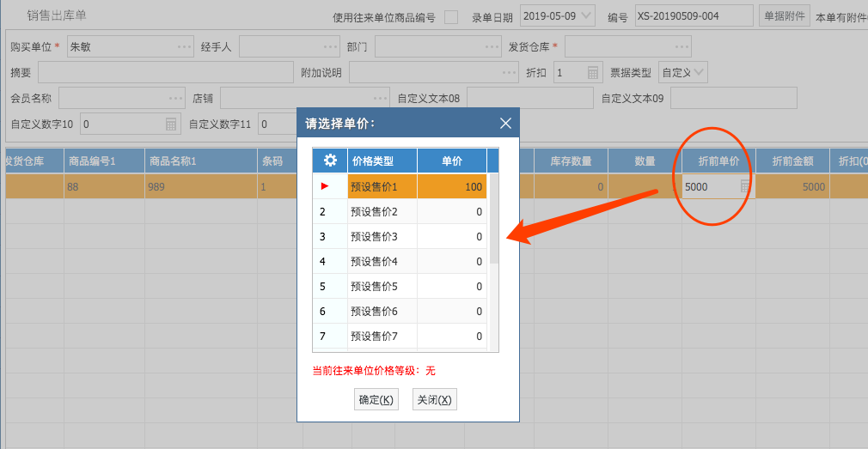This screenshot has height=449, width=868.
Task: Expand the 票据类型 dropdown
Action: (x=700, y=73)
